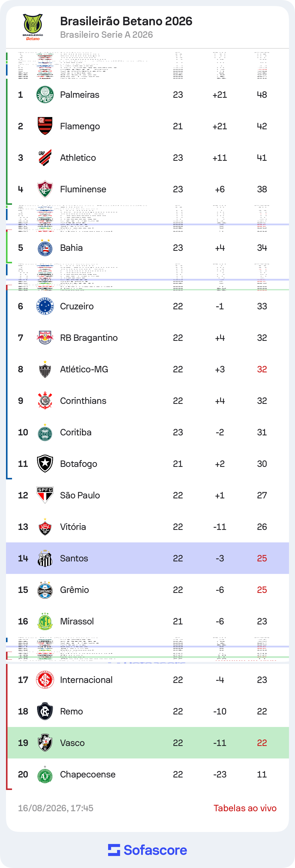Click the Brasileirão Betano 2026 title
The height and width of the screenshot is (868, 295).
click(x=126, y=21)
